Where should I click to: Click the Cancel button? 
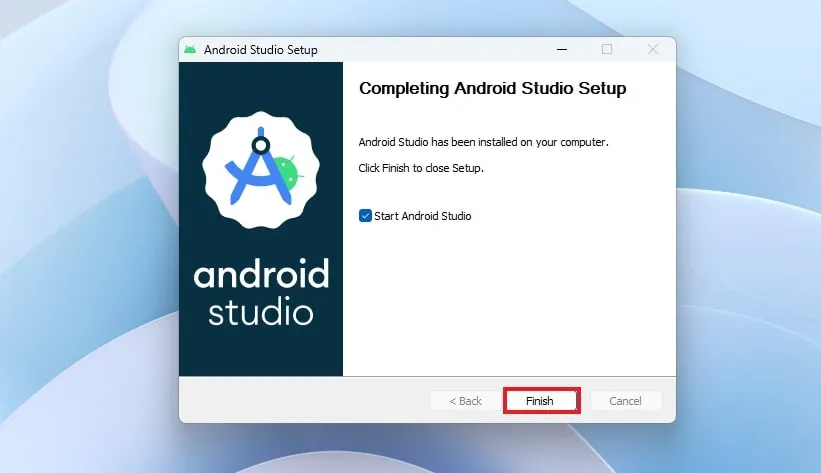626,401
